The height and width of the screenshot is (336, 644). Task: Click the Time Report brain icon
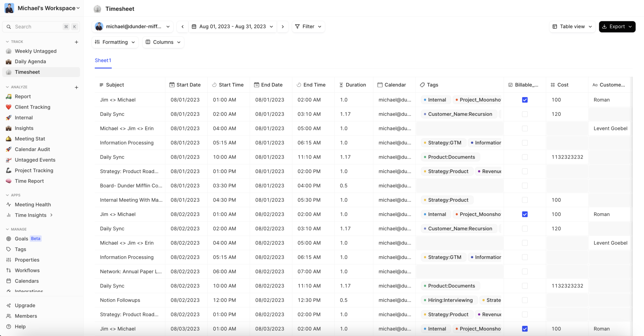[x=8, y=181]
